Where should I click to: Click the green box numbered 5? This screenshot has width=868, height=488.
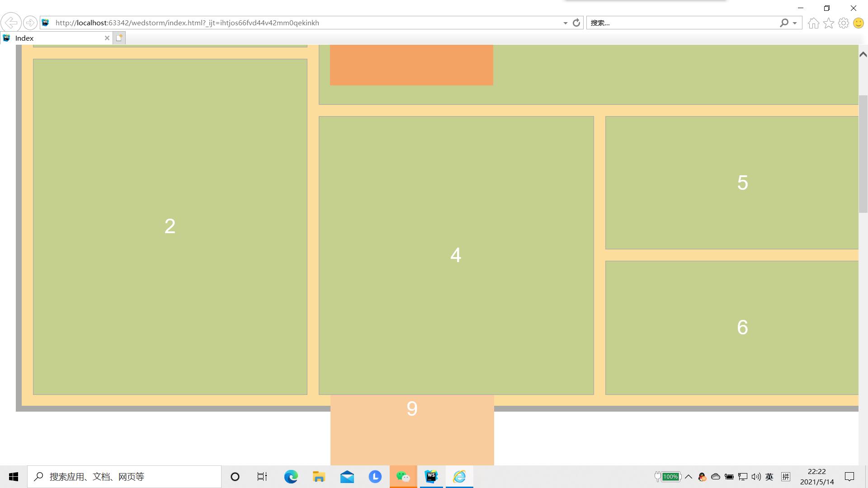click(732, 183)
